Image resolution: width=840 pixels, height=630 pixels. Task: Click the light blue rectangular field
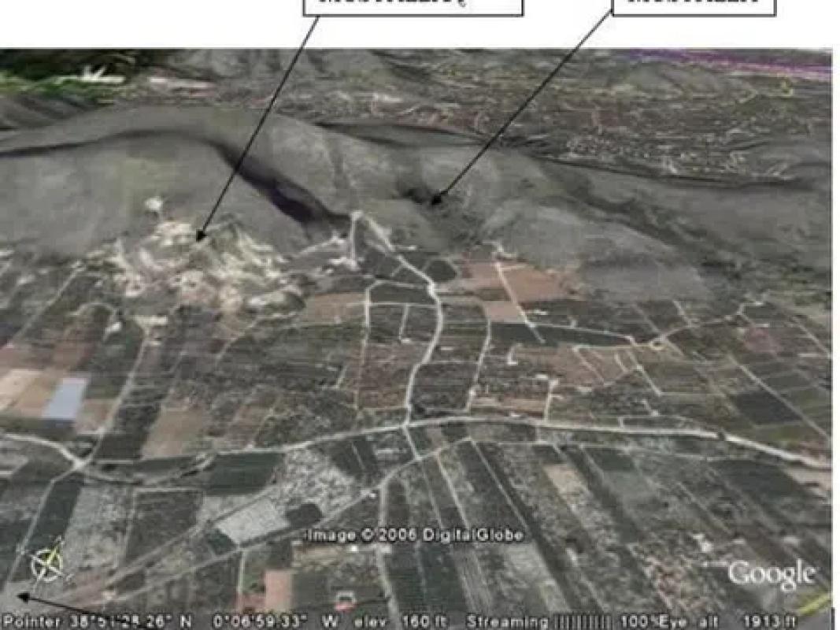click(65, 398)
